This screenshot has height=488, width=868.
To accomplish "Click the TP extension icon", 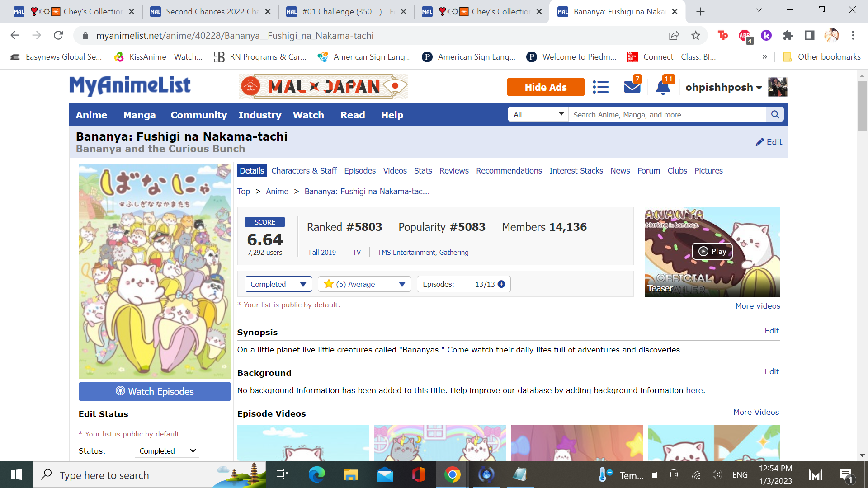I will pyautogui.click(x=723, y=35).
